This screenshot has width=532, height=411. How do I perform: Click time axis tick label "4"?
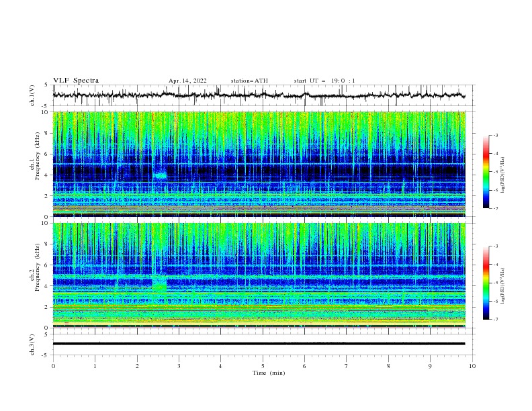pos(220,366)
